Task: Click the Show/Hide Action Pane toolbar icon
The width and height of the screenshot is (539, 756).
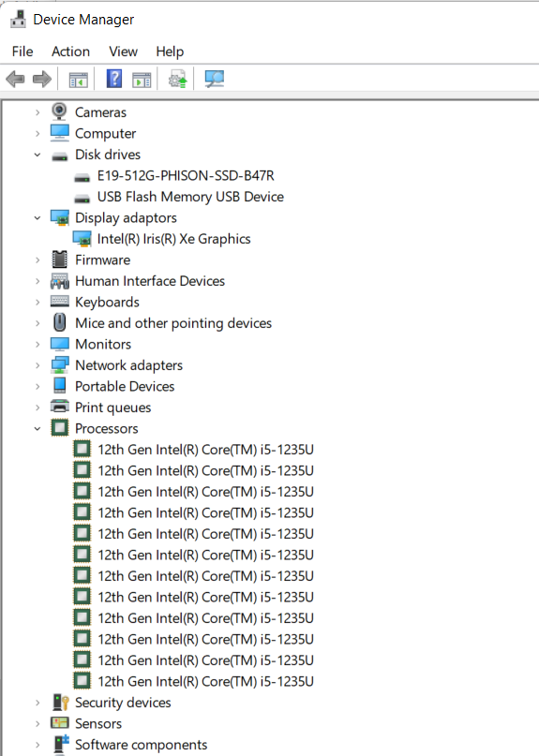Action: 142,79
